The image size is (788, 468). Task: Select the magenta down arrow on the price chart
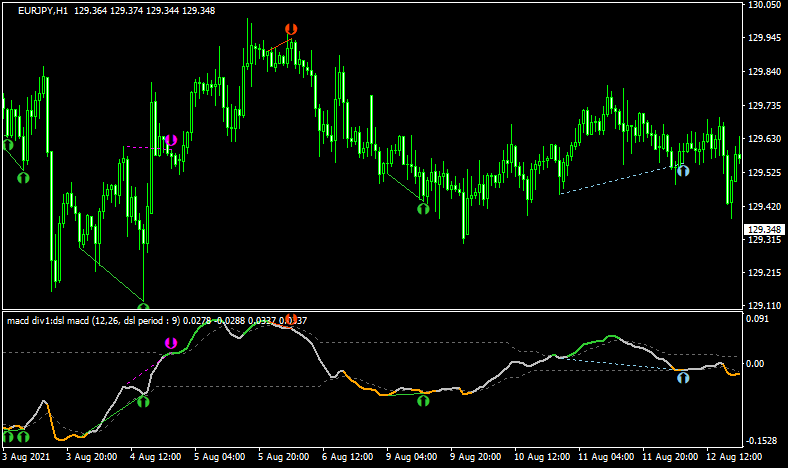click(x=171, y=140)
